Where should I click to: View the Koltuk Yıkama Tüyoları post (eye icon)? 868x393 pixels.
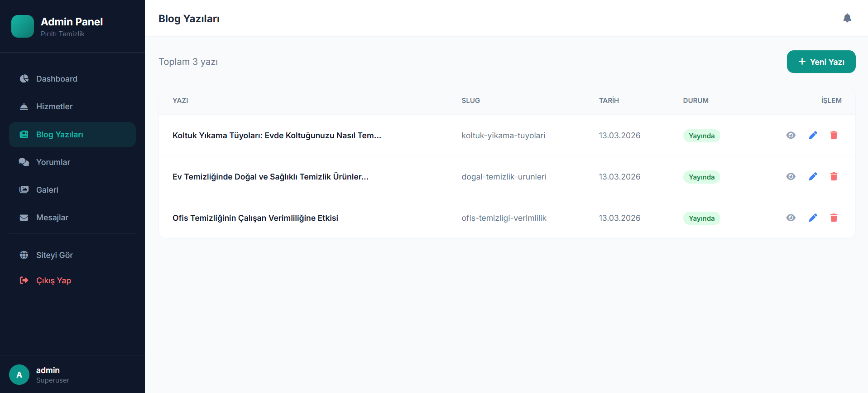coord(791,135)
